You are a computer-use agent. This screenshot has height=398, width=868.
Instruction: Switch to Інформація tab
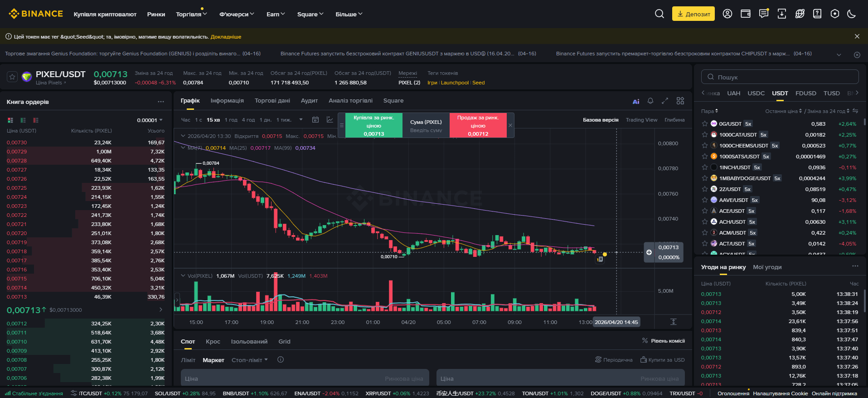point(227,101)
